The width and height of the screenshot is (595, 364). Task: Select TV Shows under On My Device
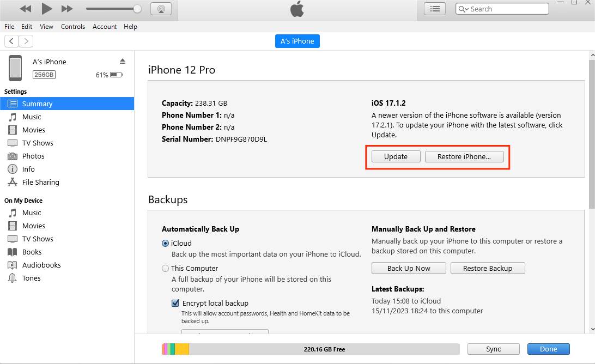click(67, 239)
